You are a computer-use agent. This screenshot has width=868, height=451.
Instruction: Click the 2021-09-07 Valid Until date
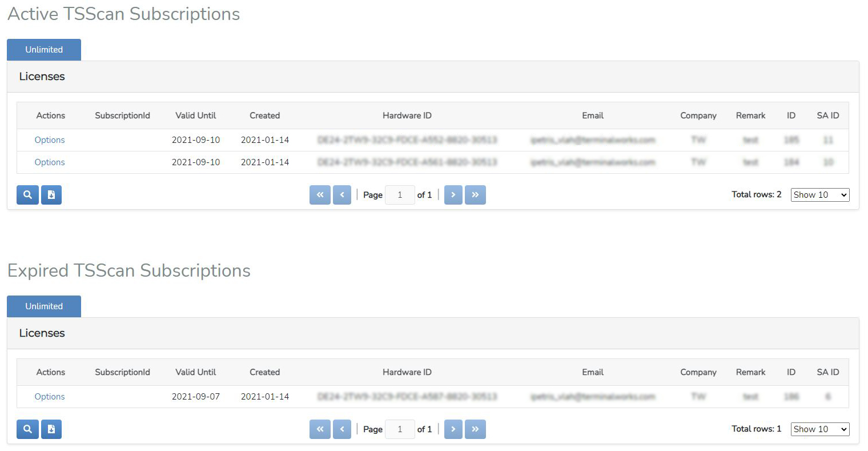(196, 397)
